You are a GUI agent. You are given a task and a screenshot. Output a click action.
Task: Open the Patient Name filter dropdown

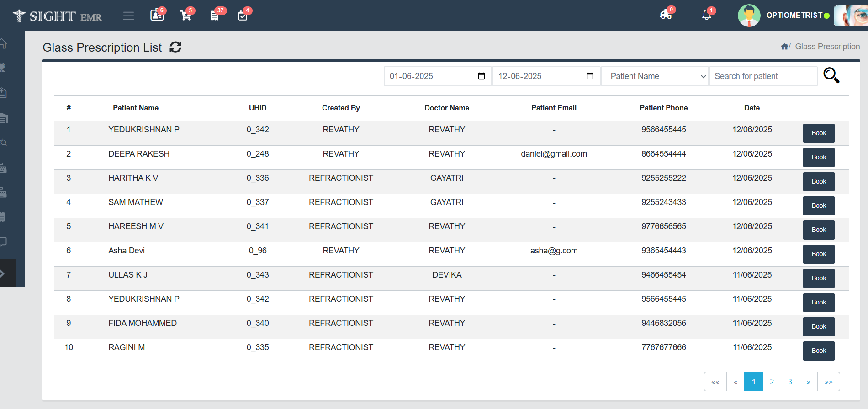click(x=654, y=76)
